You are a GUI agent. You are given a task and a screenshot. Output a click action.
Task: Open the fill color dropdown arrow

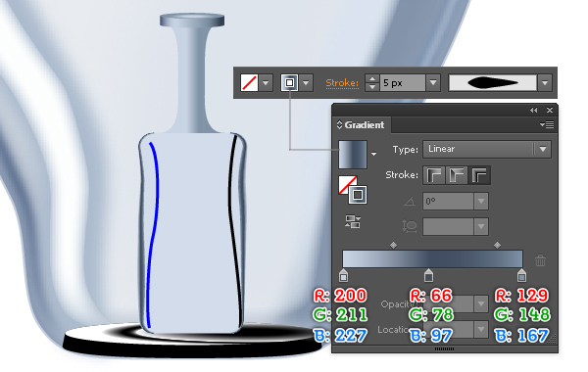click(x=266, y=83)
